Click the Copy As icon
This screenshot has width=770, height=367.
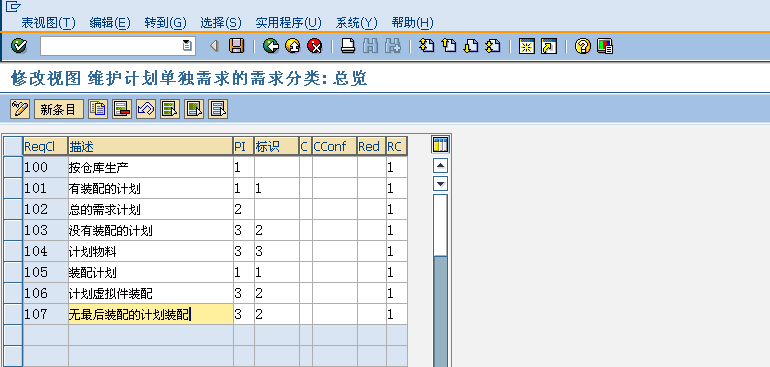click(98, 109)
